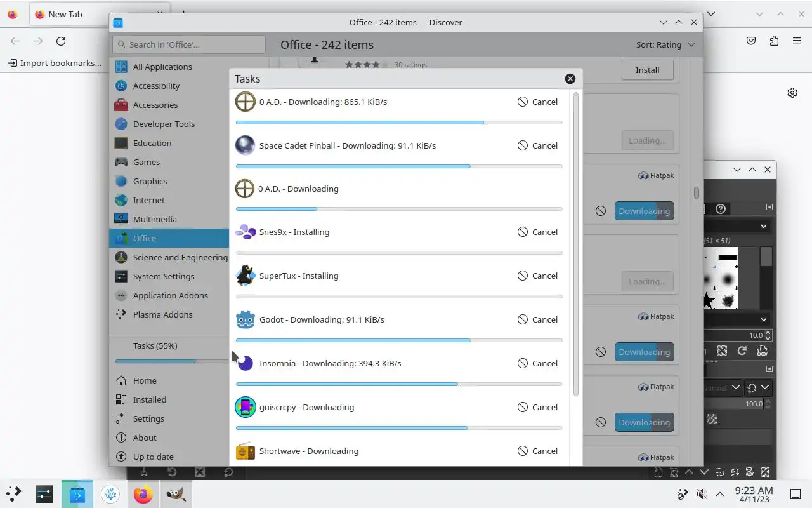This screenshot has width=812, height=508.
Task: Open All Applications category
Action: [169, 67]
